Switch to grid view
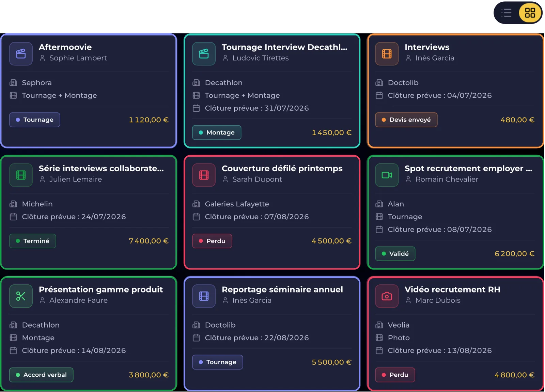 click(530, 13)
